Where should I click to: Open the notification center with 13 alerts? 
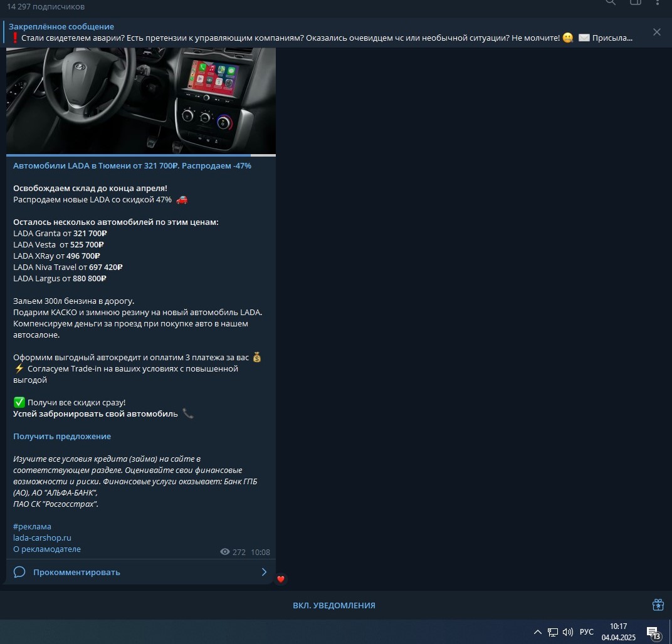[654, 633]
